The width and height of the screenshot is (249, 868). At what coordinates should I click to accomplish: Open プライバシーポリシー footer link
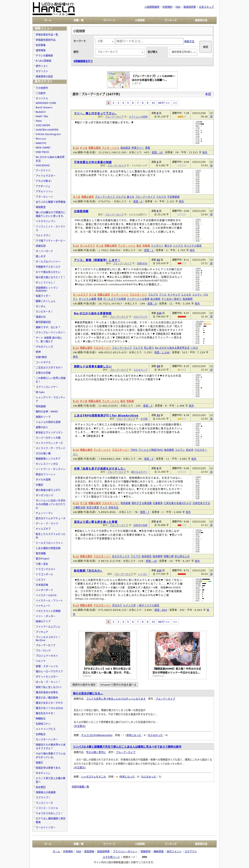tap(125, 851)
